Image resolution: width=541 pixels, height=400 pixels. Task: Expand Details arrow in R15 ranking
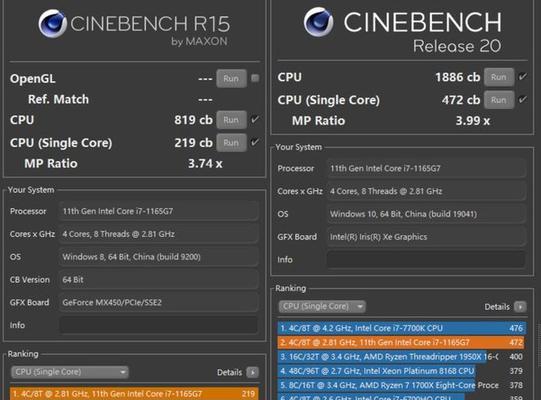(x=253, y=372)
